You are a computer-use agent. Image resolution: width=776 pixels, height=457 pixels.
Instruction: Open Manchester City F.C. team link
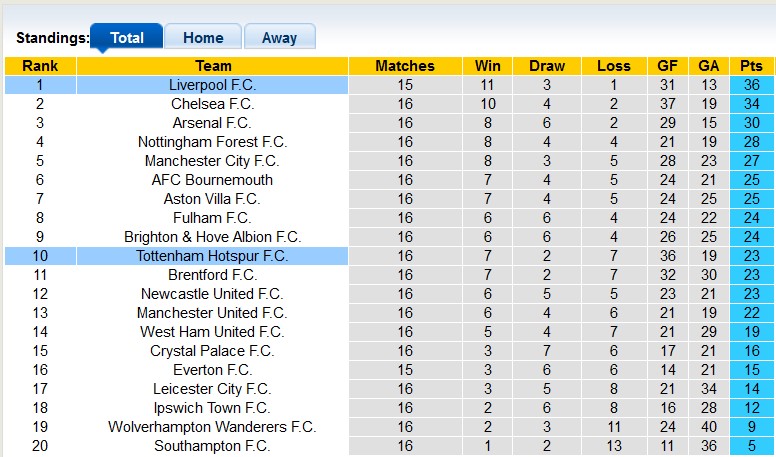[212, 161]
